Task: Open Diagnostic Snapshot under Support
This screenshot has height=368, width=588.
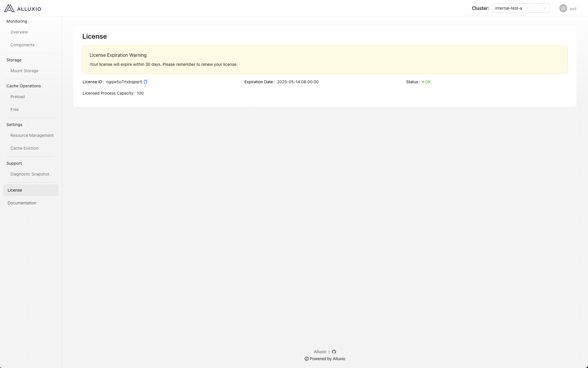Action: point(30,174)
